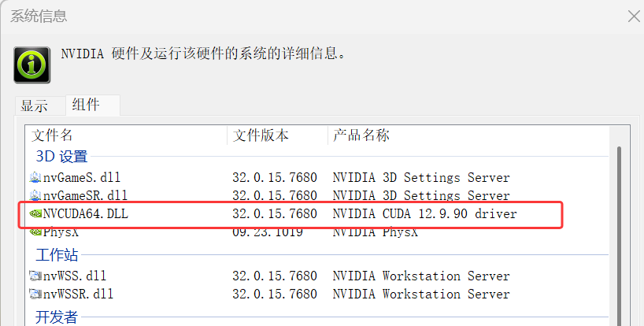Click the nvWSS.dll file icon
The image size is (644, 326).
35,276
